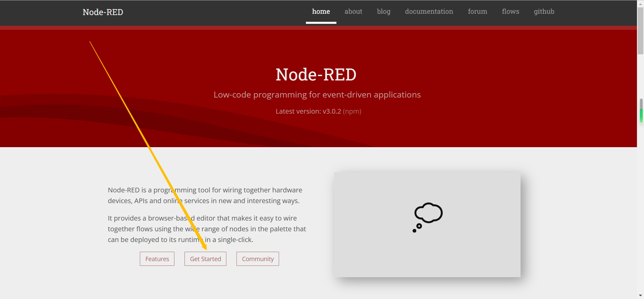Open the flows library link
This screenshot has height=299, width=644.
click(x=511, y=11)
